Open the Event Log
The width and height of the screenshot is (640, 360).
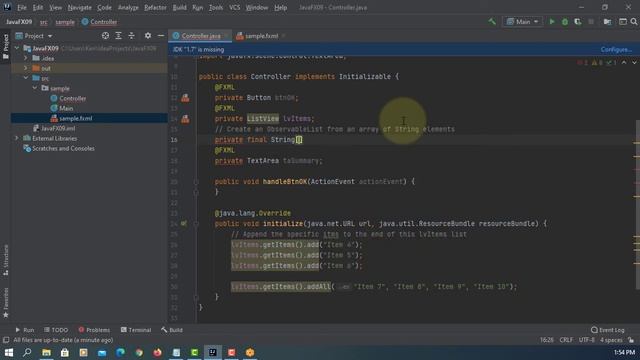[607, 330]
